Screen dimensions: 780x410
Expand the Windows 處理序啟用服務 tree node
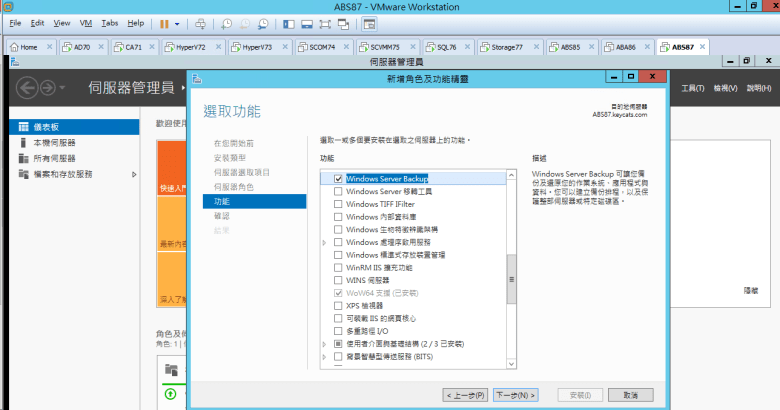pos(324,242)
